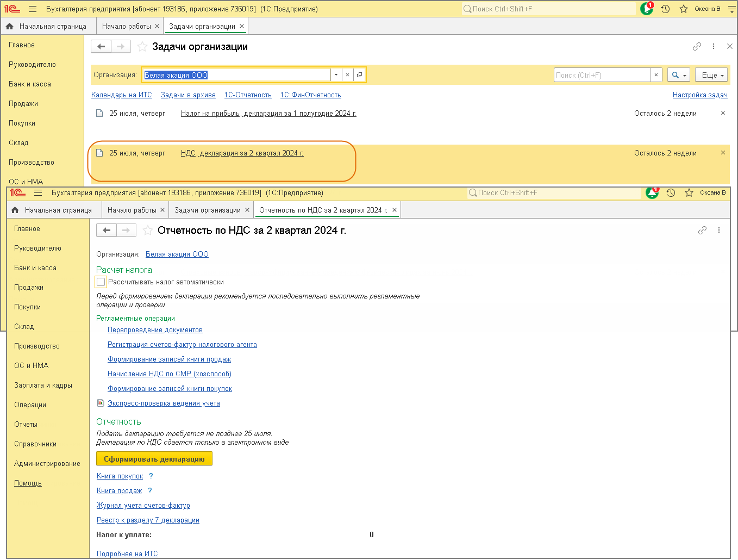Add Отчетность по НДС to favorites star
Screen dimensions: 738x560
point(148,231)
